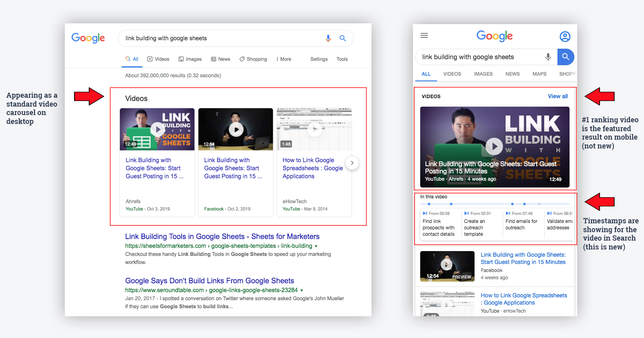
Task: Open the eHowTech spreadsheet video thumbnail
Action: [x=314, y=129]
